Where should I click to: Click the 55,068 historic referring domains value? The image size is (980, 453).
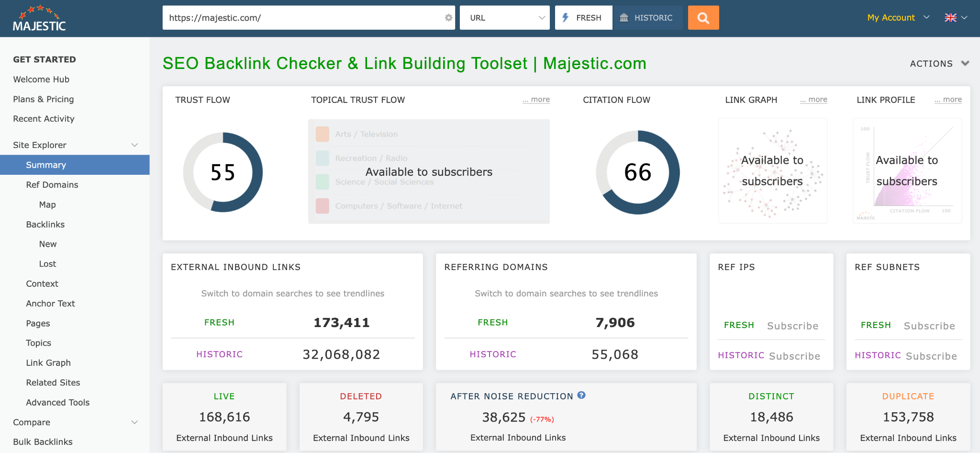point(615,354)
